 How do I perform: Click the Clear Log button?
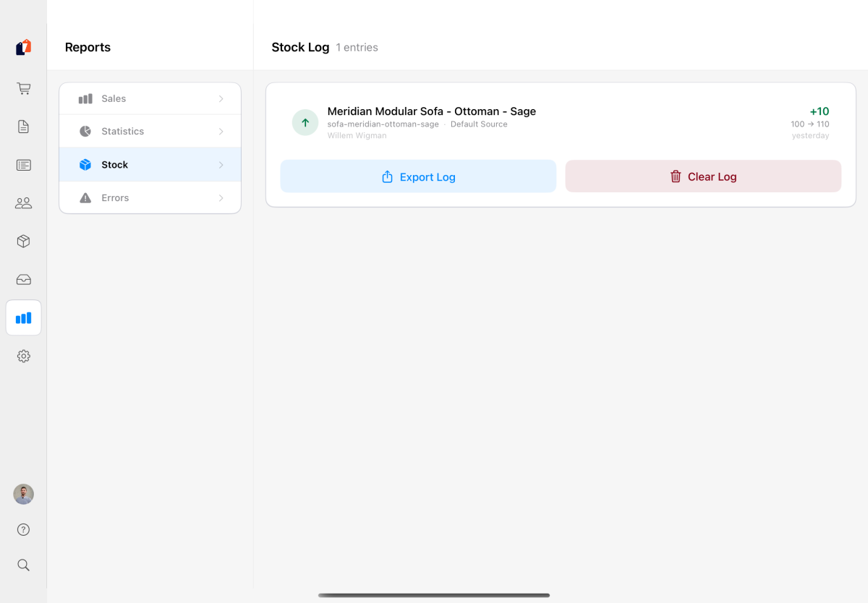click(703, 176)
